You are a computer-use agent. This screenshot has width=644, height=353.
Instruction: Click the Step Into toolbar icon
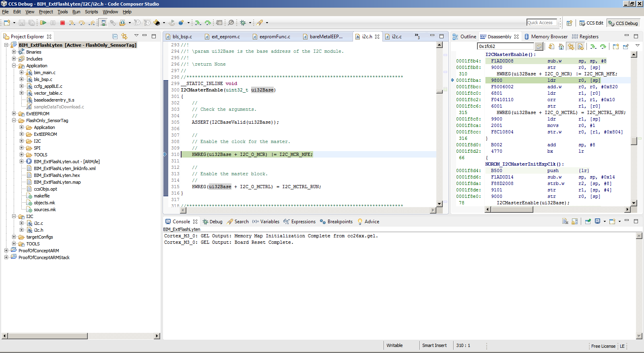coord(72,23)
